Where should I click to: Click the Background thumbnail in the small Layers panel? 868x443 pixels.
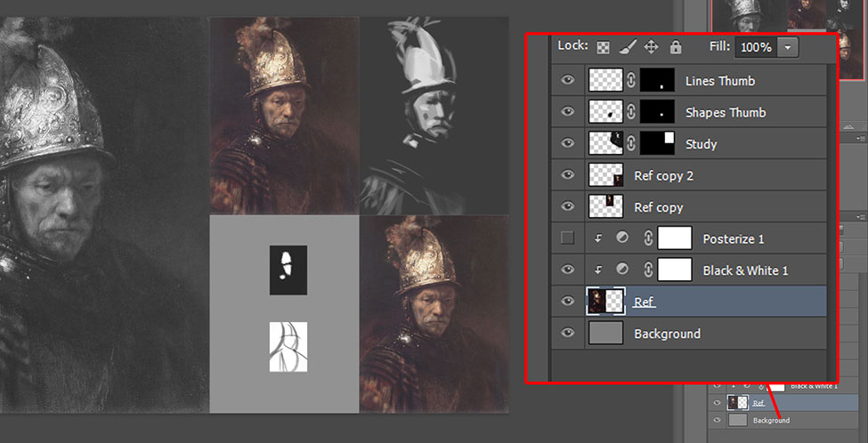click(x=737, y=421)
